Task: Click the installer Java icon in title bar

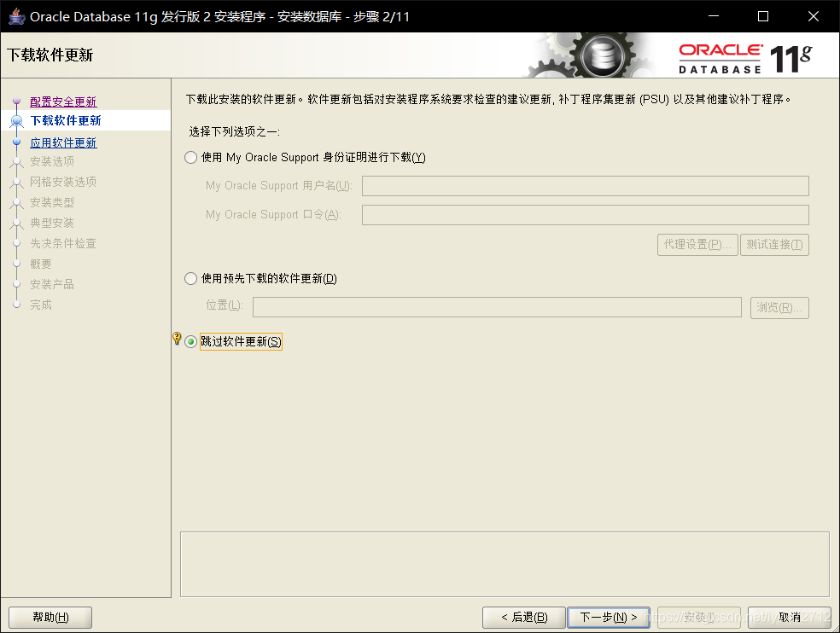Action: tap(16, 16)
